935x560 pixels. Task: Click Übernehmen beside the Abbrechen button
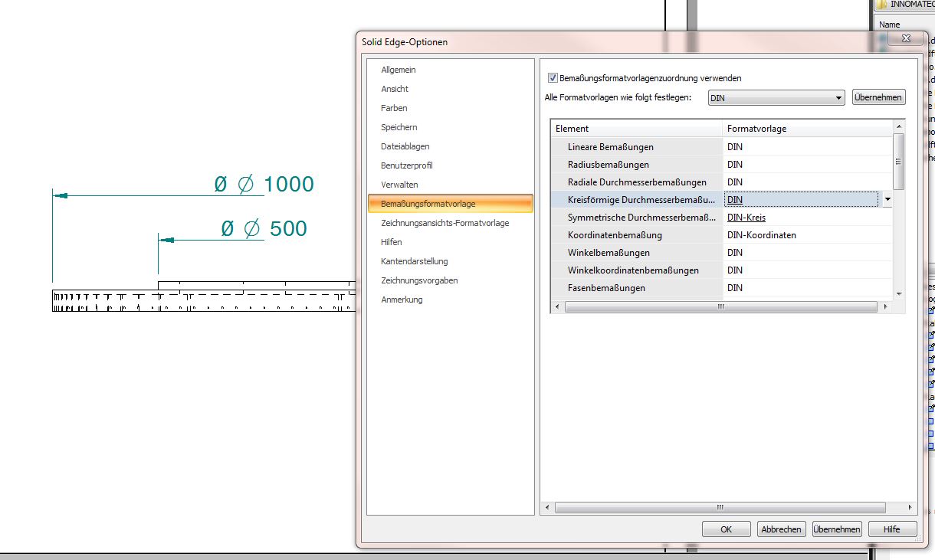coord(837,529)
